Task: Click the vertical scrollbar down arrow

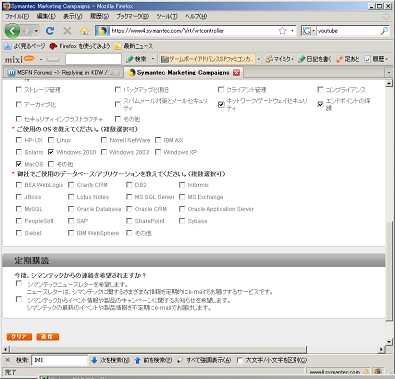Action: point(389,341)
